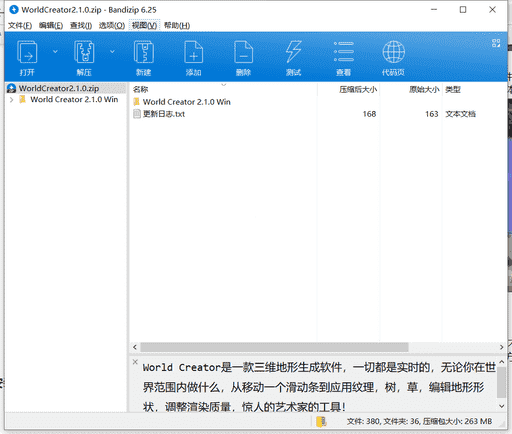Click the 解压 (Extract) toolbar icon

coord(84,52)
